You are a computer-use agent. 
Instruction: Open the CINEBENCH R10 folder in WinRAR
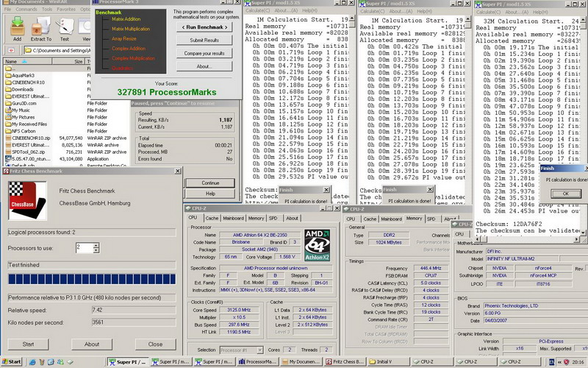point(29,82)
